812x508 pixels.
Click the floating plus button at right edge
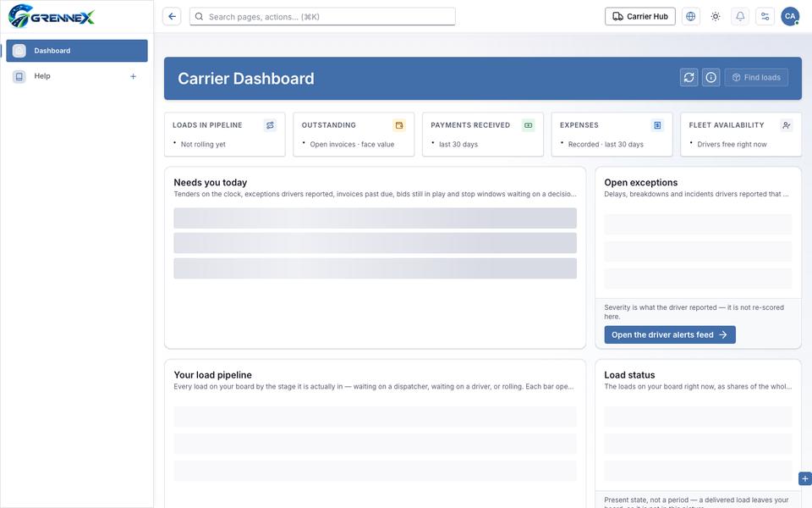tap(804, 479)
